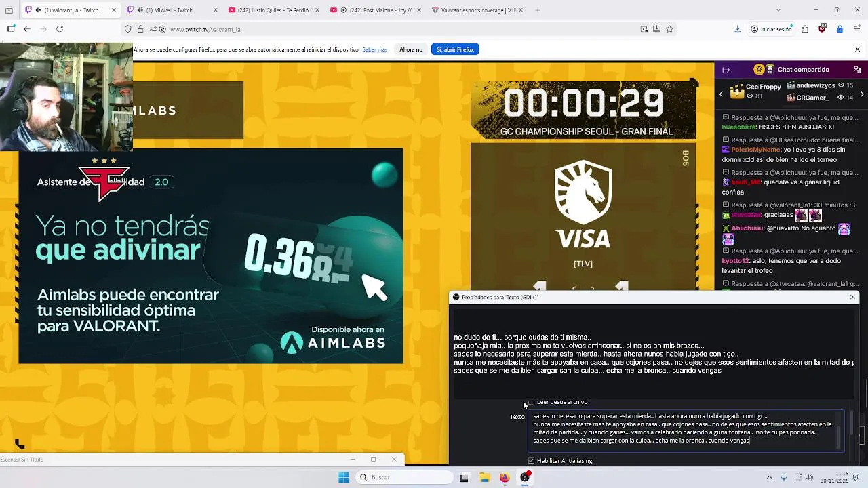Click 'Iniciar sesión' account button
868x488 pixels.
771,29
